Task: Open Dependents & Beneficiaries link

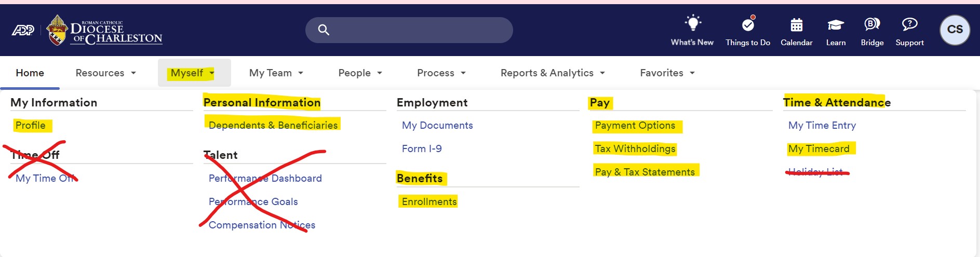Action: click(x=273, y=125)
